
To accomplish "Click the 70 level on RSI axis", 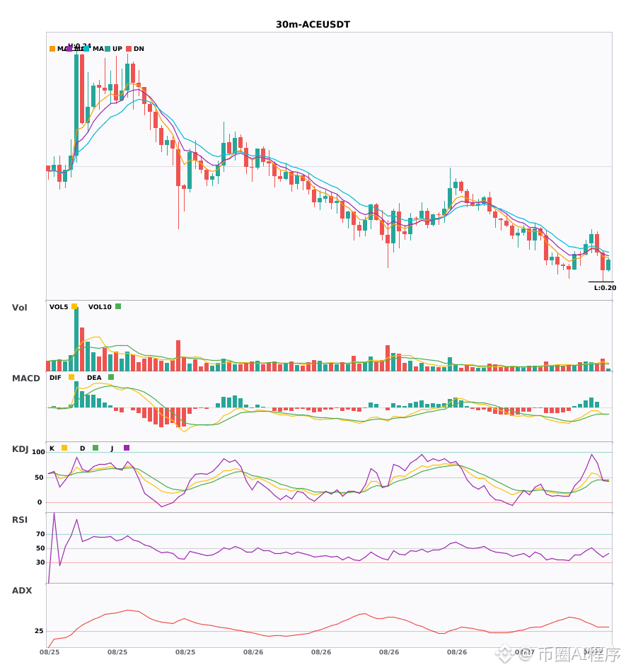I will point(41,534).
